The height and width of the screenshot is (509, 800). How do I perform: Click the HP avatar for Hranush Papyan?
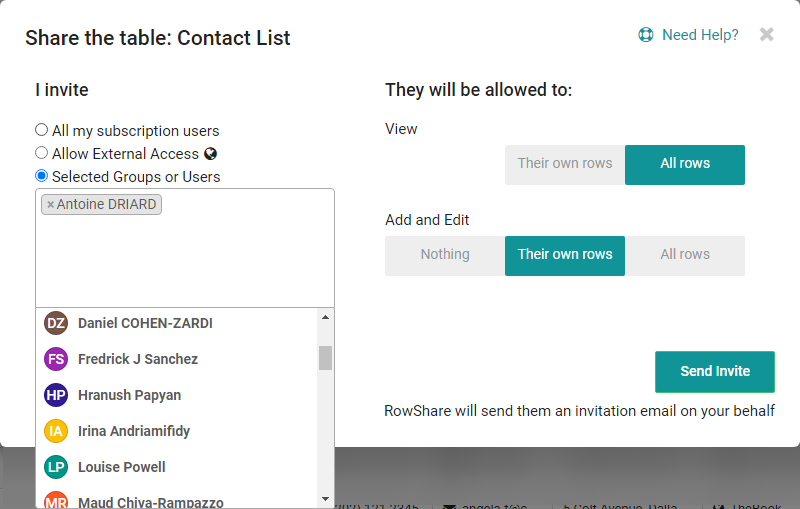(56, 395)
